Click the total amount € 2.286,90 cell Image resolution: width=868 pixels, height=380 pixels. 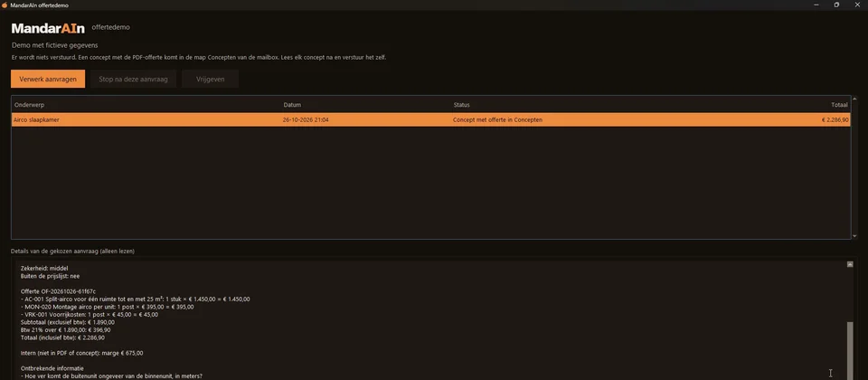point(835,119)
